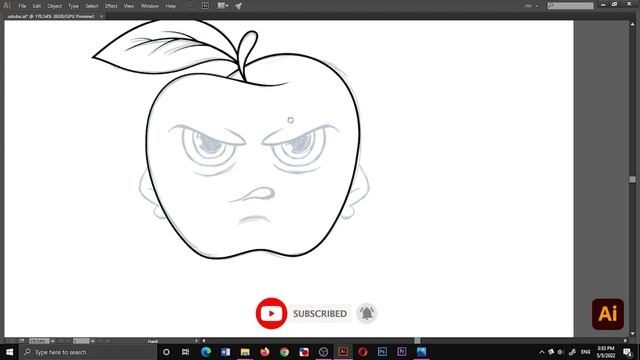Image resolution: width=640 pixels, height=360 pixels.
Task: Open Microsoft Word from taskbar
Action: tap(225, 352)
